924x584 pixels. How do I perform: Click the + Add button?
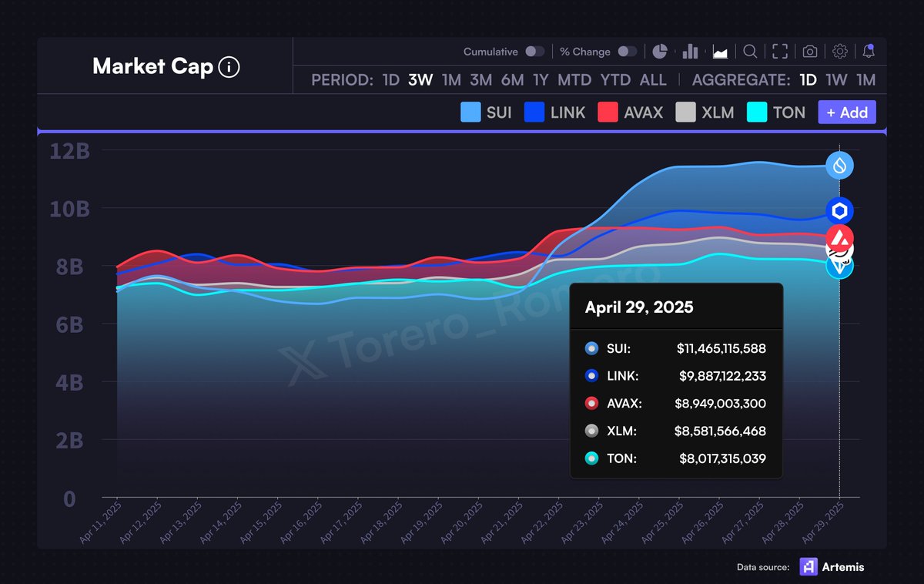(x=846, y=112)
